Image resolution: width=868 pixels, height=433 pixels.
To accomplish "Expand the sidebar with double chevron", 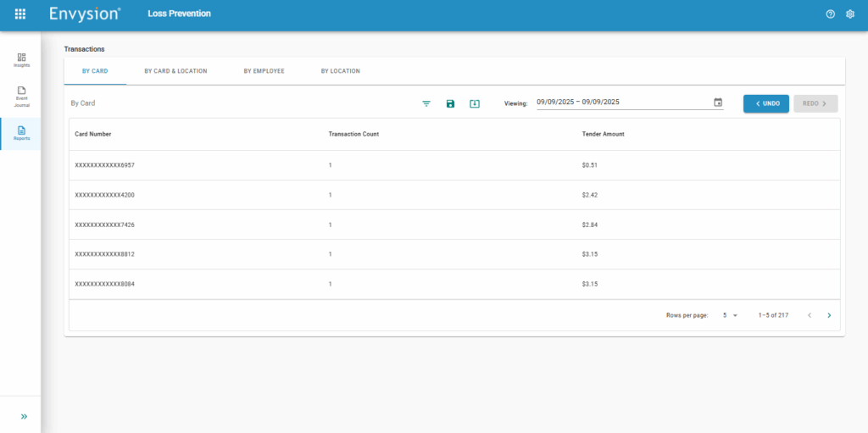I will click(24, 416).
